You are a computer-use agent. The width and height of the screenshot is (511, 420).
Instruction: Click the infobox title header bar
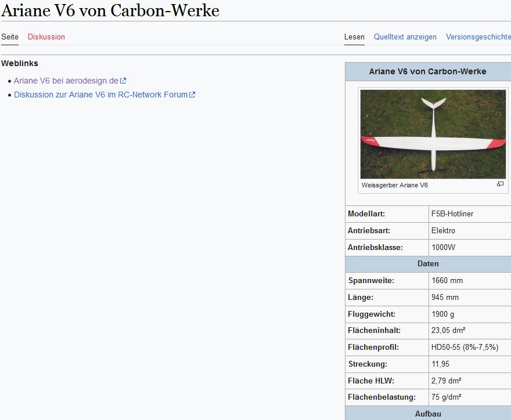[x=427, y=71]
